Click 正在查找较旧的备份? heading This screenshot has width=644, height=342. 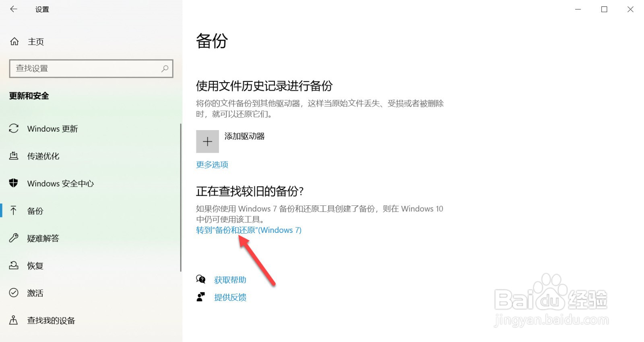point(250,191)
